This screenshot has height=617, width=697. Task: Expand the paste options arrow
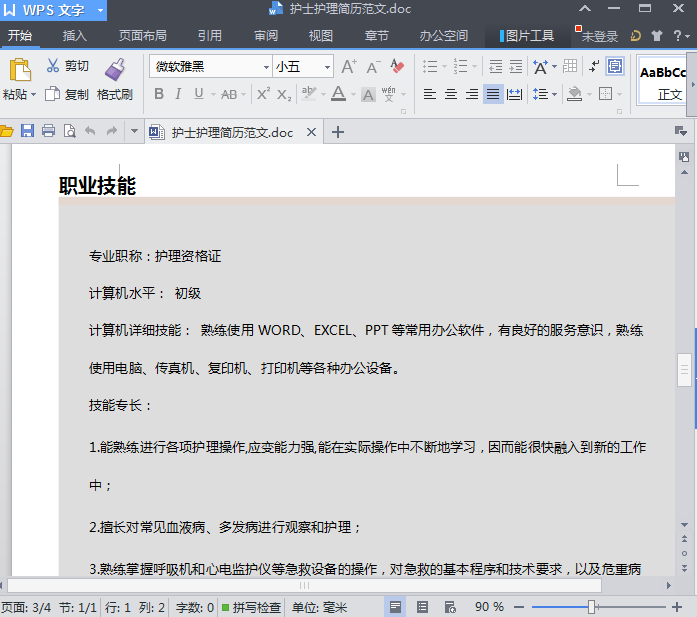click(x=33, y=94)
